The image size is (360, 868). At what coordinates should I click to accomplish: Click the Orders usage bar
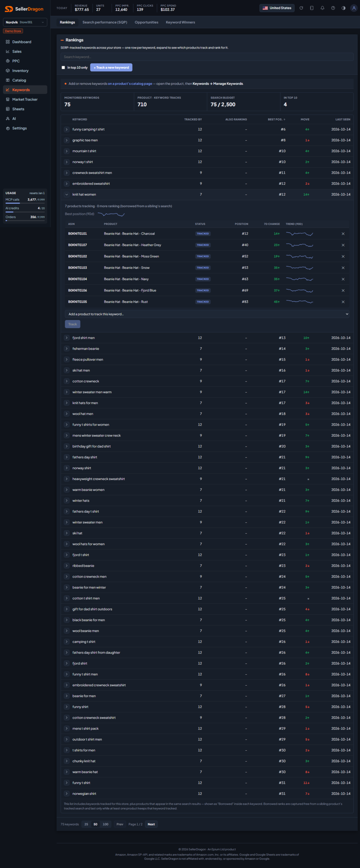[25, 220]
